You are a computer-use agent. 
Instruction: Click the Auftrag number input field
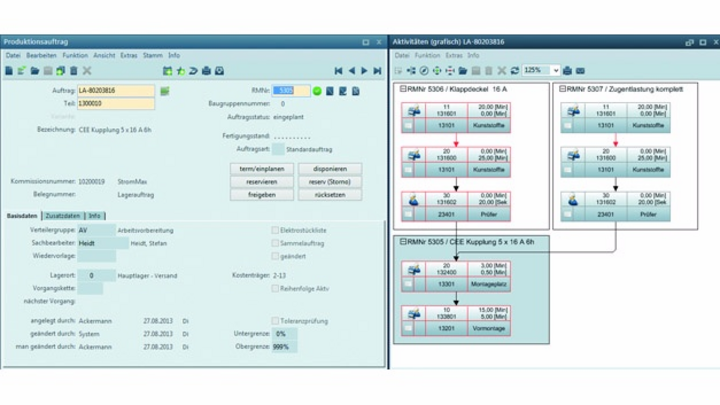tap(116, 91)
